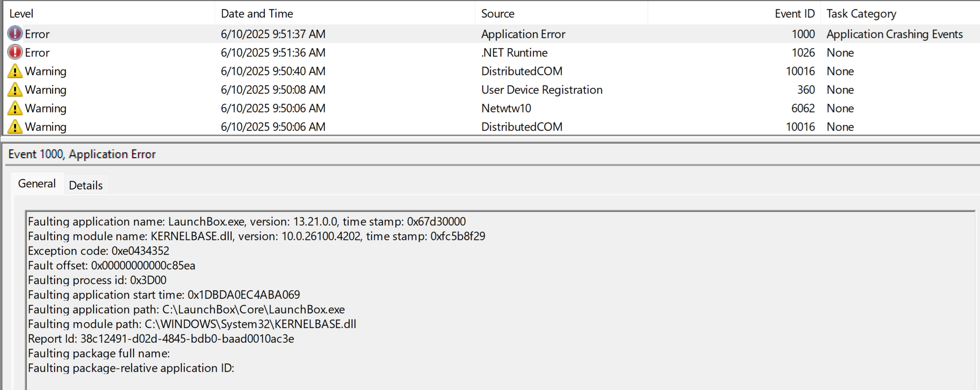This screenshot has height=390, width=980.
Task: Sort by the Source column header
Action: (498, 14)
